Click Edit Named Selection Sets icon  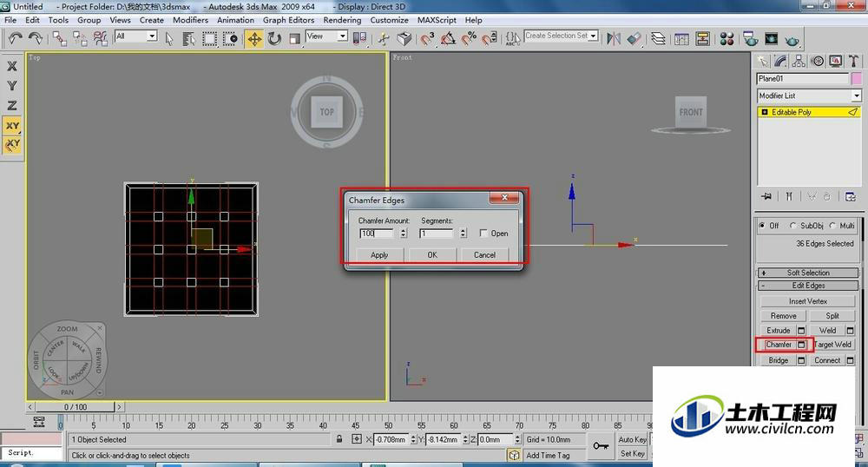512,39
